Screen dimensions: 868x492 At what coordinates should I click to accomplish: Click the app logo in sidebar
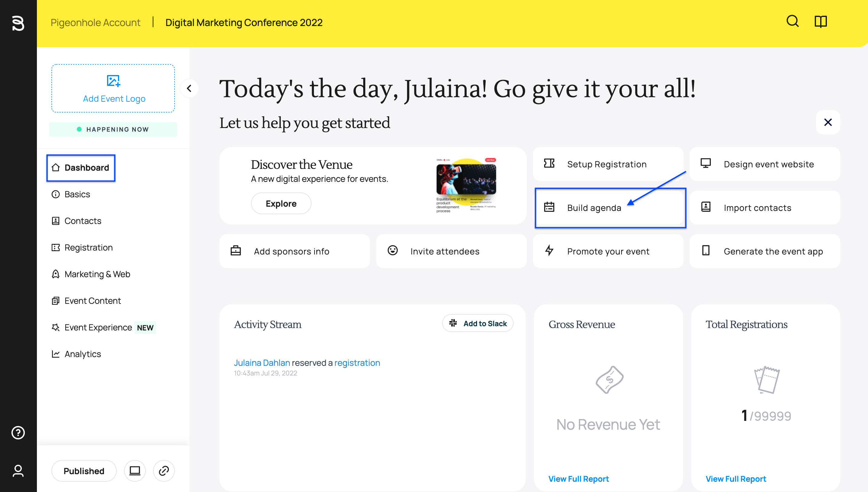[x=18, y=23]
